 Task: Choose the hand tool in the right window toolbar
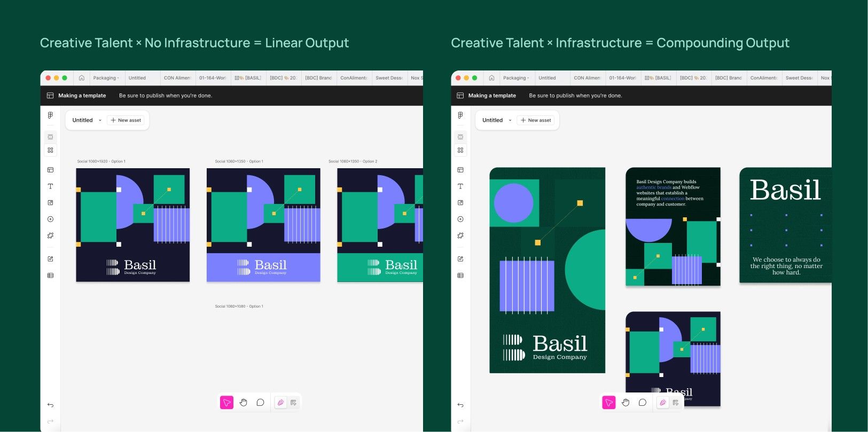tap(625, 403)
